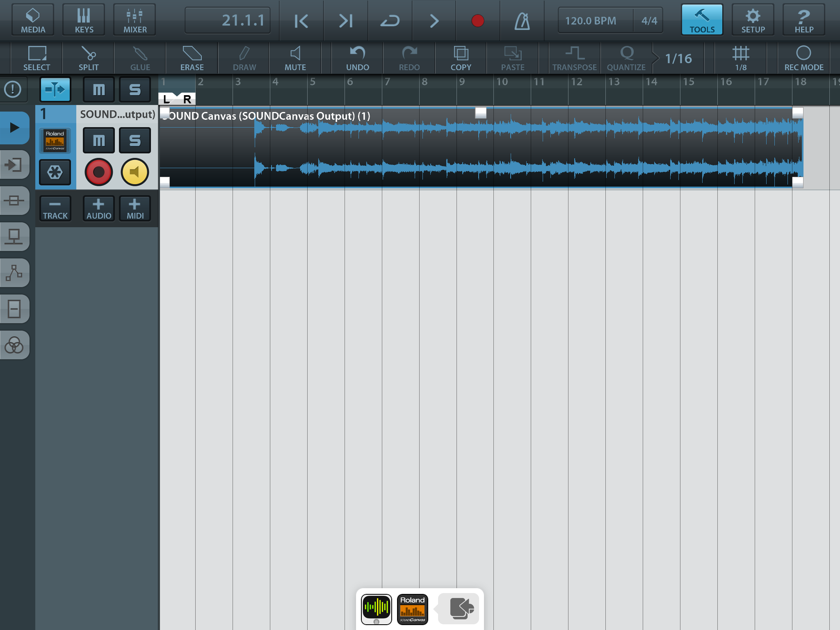Open the 1/16 quantize value selector
The height and width of the screenshot is (630, 840).
[x=678, y=58]
